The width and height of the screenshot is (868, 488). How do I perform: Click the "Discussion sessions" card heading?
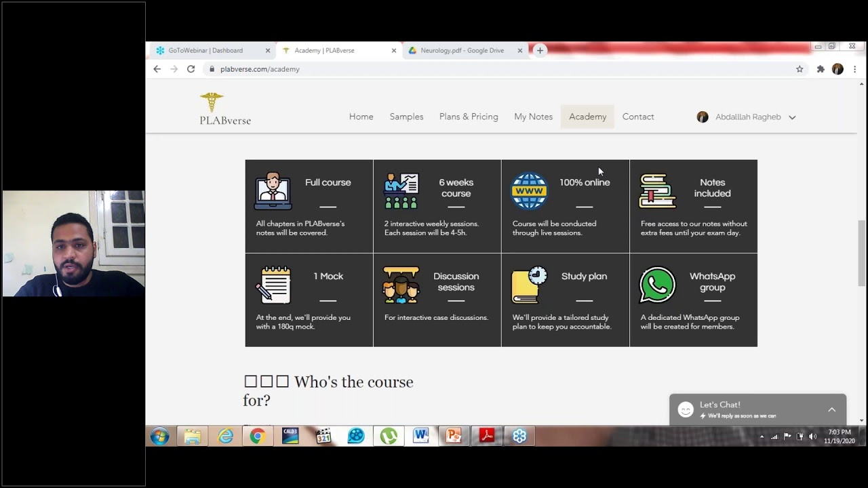tap(456, 281)
